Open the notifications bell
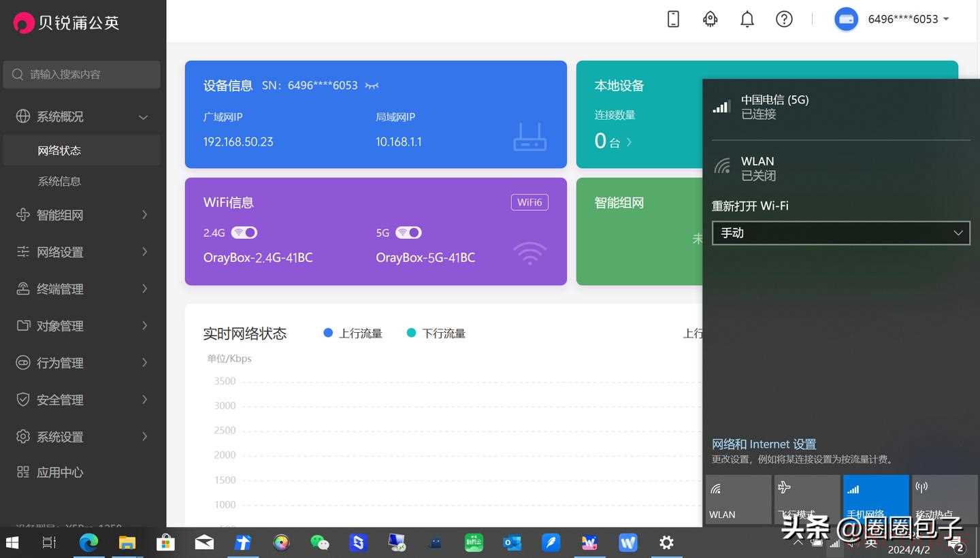Screen dimensions: 980x558 [x=747, y=19]
